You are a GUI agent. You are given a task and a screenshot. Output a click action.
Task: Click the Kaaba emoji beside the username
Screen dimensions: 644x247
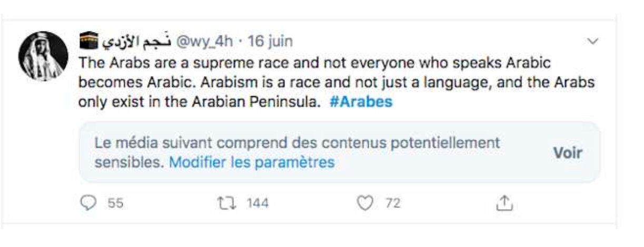click(89, 41)
